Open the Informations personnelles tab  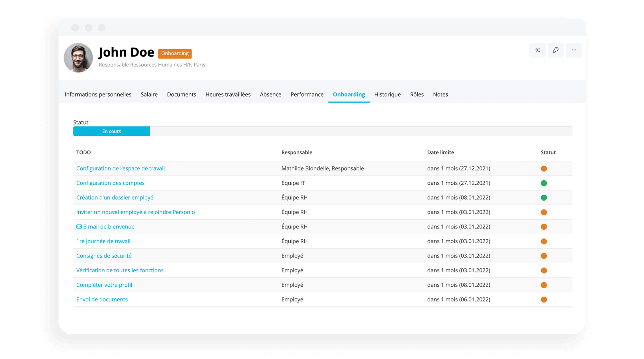click(x=98, y=94)
